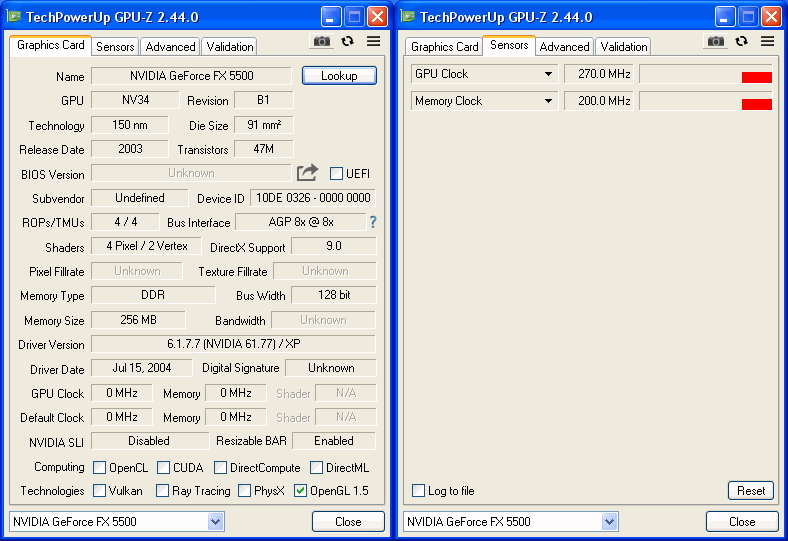Minimize the right Sensors GPU-Z window
Viewport: 788px width, 541px height.
(x=725, y=17)
